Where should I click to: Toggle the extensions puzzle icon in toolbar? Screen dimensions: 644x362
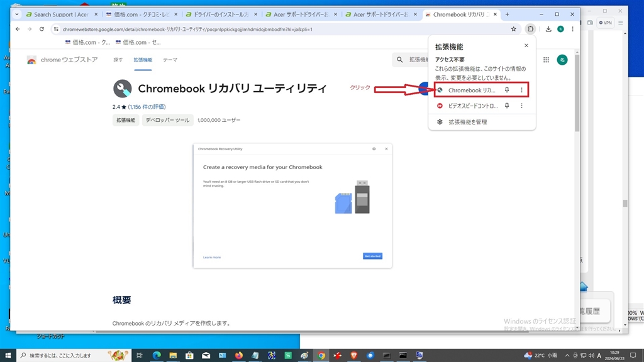[530, 29]
